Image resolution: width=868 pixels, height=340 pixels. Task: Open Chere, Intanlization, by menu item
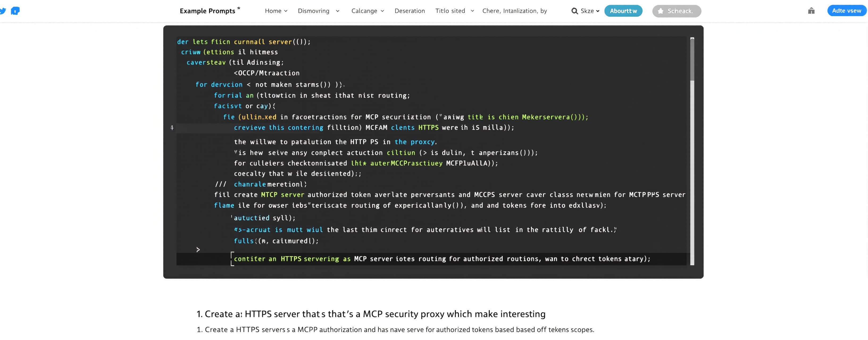[x=514, y=11]
